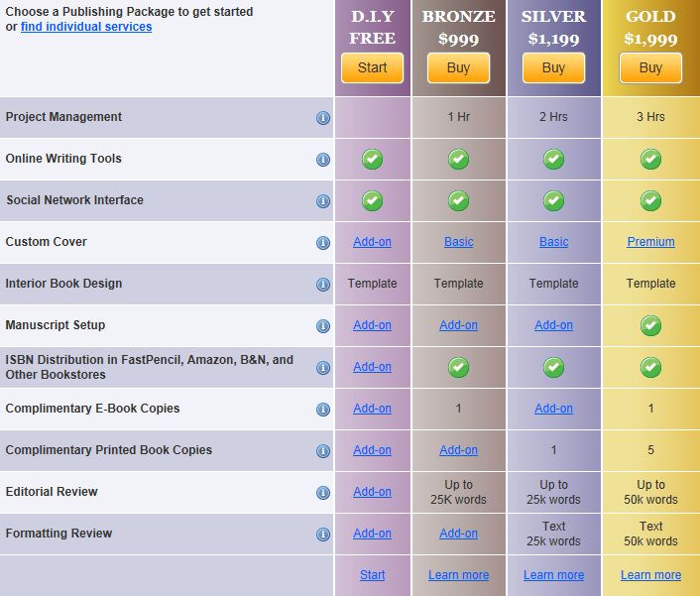Click info icon beside Project Management
This screenshot has width=700, height=596.
click(x=323, y=118)
